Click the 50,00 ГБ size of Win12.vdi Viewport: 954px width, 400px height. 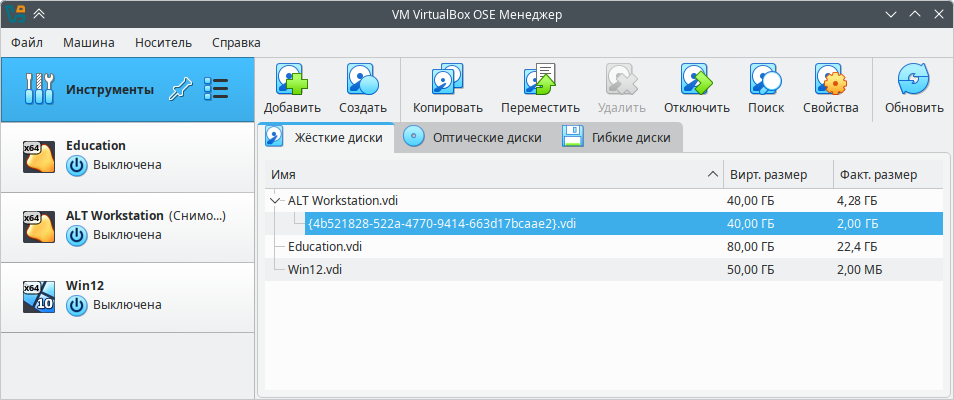pyautogui.click(x=750, y=270)
